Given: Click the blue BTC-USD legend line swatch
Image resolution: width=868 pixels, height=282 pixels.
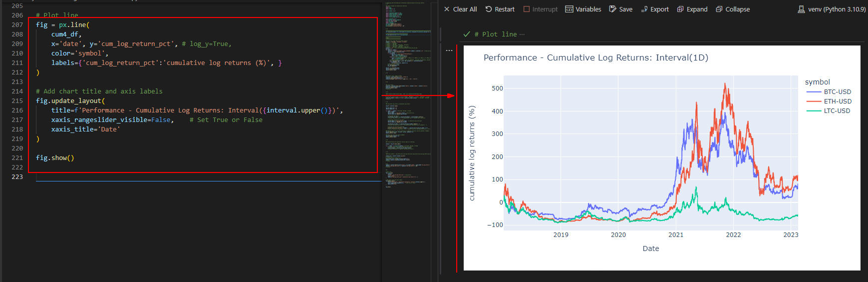Looking at the screenshot, I should (814, 92).
